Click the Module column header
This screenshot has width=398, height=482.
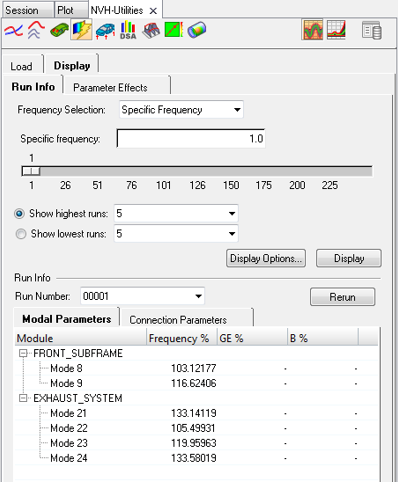click(80, 338)
